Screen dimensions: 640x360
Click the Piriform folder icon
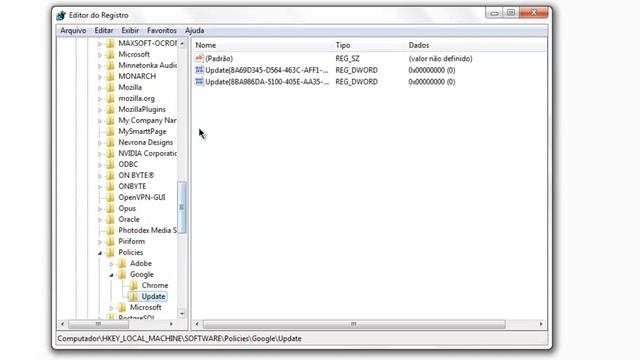(110, 242)
